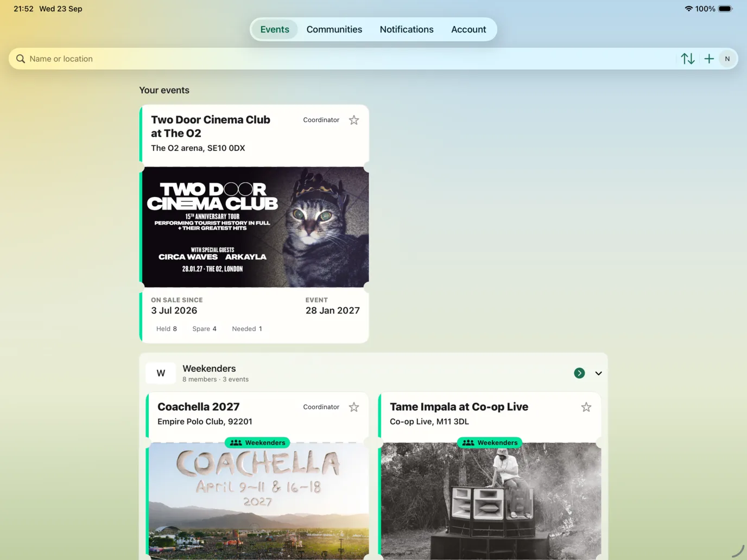Select on-sale date 3 Jul 2026
This screenshot has height=560, width=747.
(x=174, y=310)
